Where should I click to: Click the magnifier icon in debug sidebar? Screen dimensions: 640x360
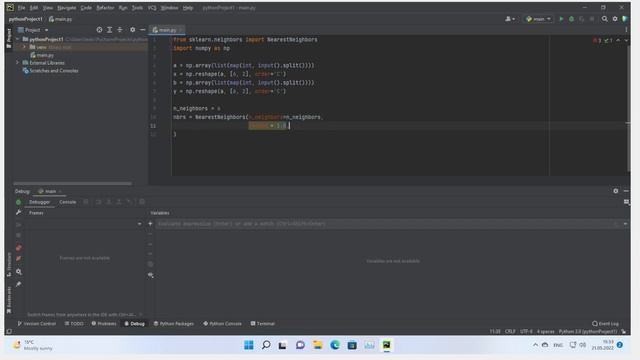(19, 272)
